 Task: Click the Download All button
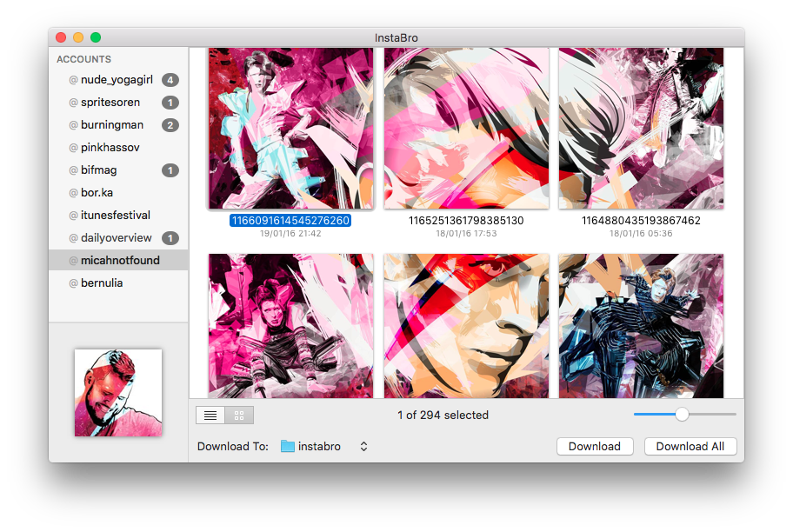[x=690, y=447]
